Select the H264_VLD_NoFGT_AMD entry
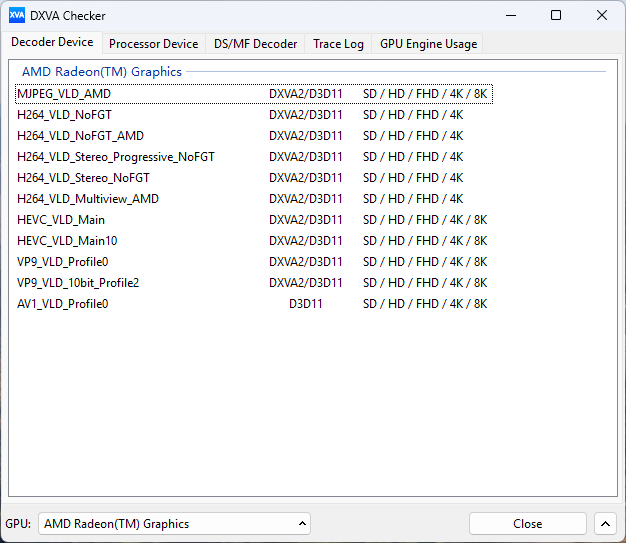This screenshot has height=543, width=626. (254, 136)
